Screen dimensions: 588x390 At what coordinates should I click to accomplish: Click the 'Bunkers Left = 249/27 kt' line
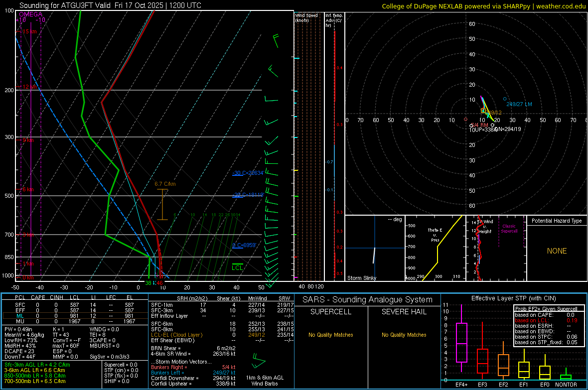193,373
